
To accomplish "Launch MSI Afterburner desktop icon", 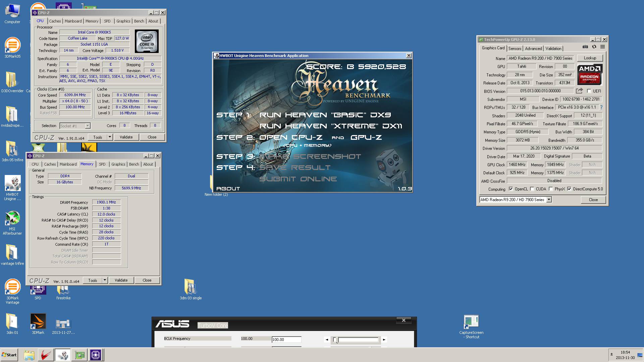I will pos(12,223).
